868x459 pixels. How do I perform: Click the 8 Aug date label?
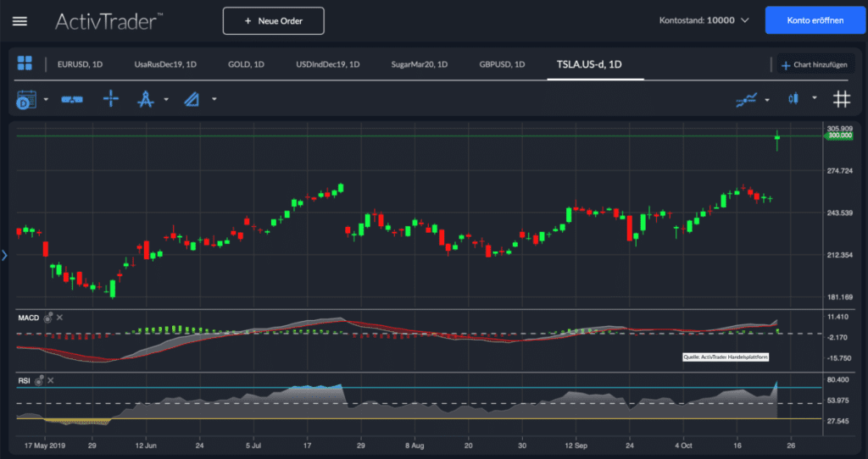(414, 445)
